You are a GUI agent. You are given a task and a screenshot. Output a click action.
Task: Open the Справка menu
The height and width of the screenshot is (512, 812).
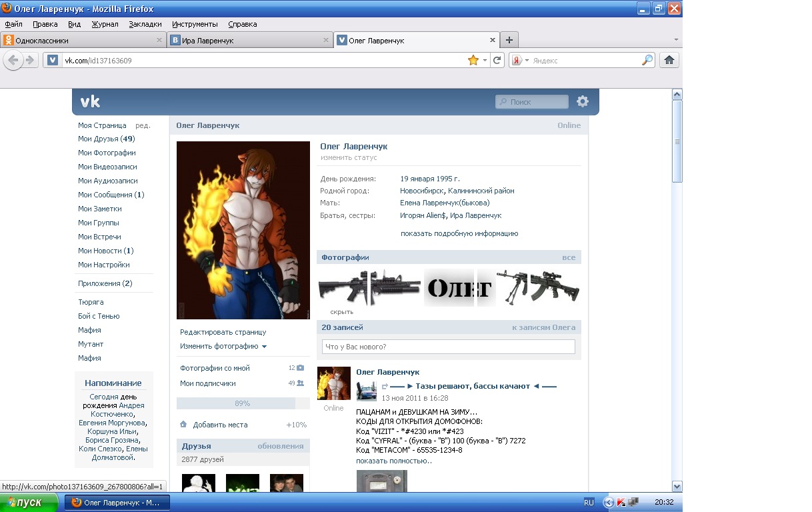click(x=242, y=24)
